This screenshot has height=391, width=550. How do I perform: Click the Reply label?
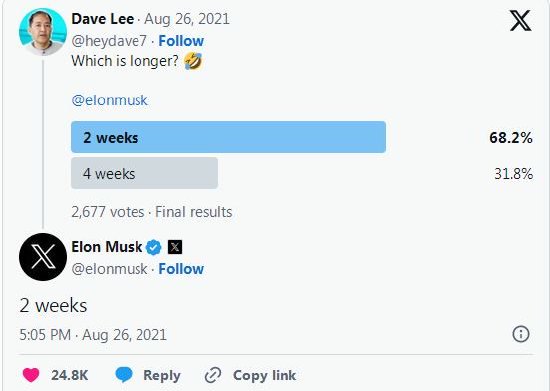(162, 375)
